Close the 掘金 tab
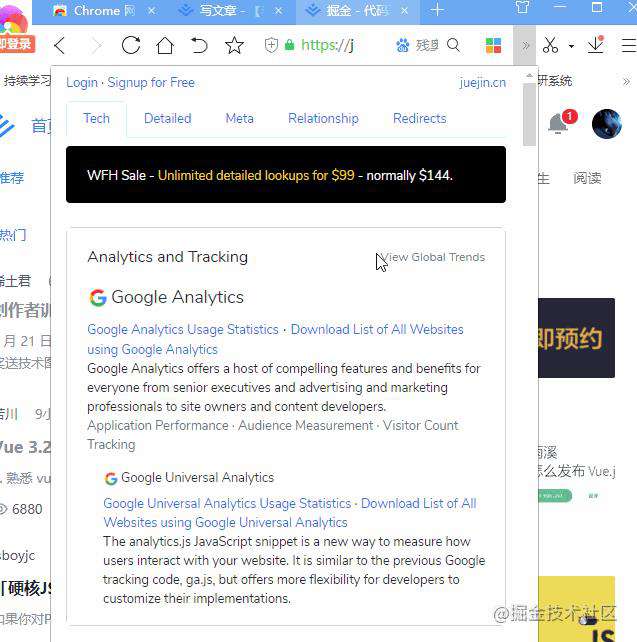Screen dimensions: 637x642 pos(404,11)
